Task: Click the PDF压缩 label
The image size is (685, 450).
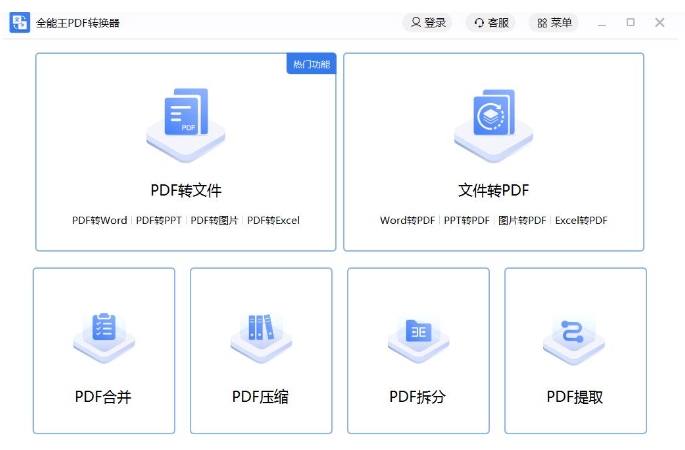Action: (260, 397)
